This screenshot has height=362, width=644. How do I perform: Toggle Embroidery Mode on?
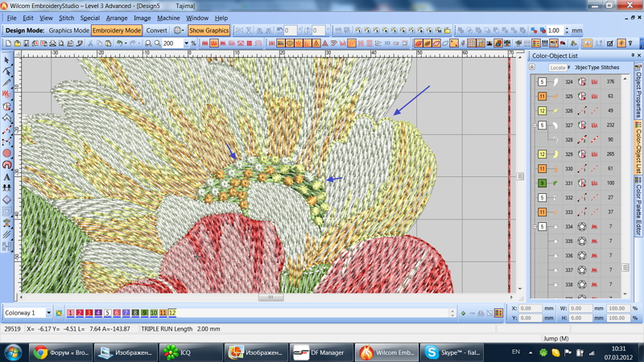(116, 31)
